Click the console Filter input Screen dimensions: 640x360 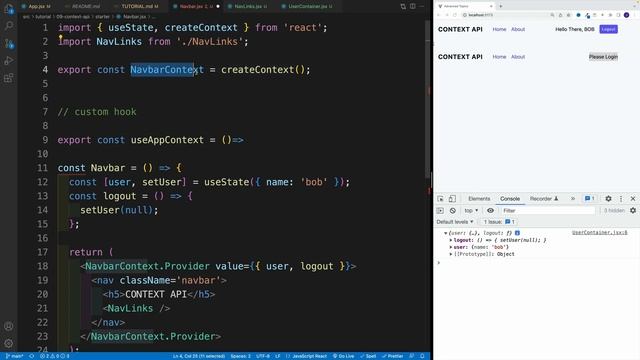548,211
